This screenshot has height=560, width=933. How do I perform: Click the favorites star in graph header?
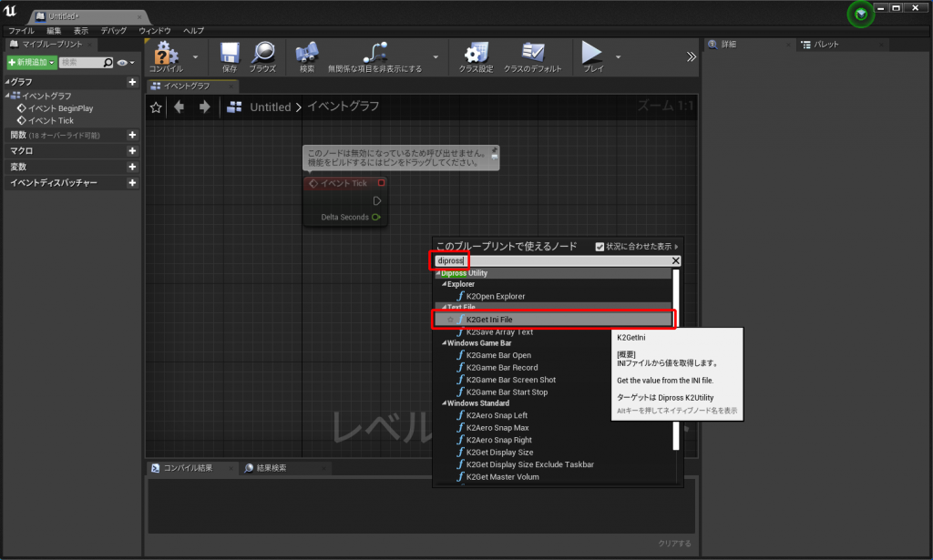[156, 107]
